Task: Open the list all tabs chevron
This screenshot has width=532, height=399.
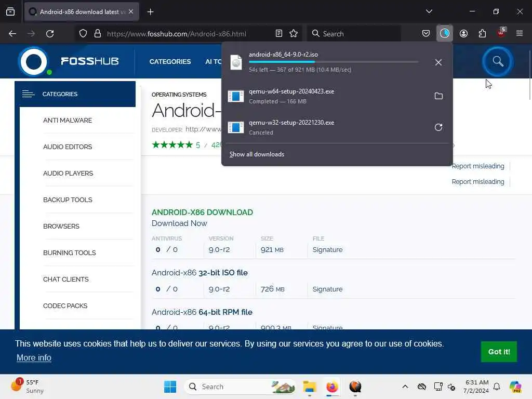Action: pos(429,11)
